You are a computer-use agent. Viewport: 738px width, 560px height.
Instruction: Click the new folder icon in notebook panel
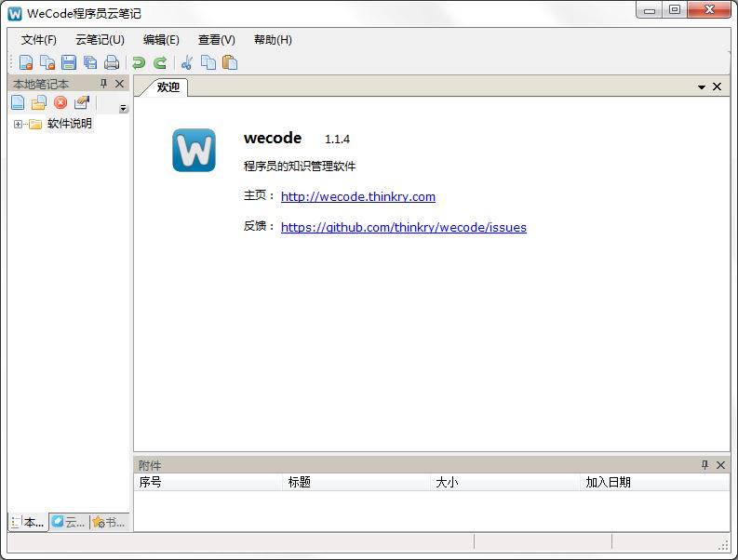39,102
